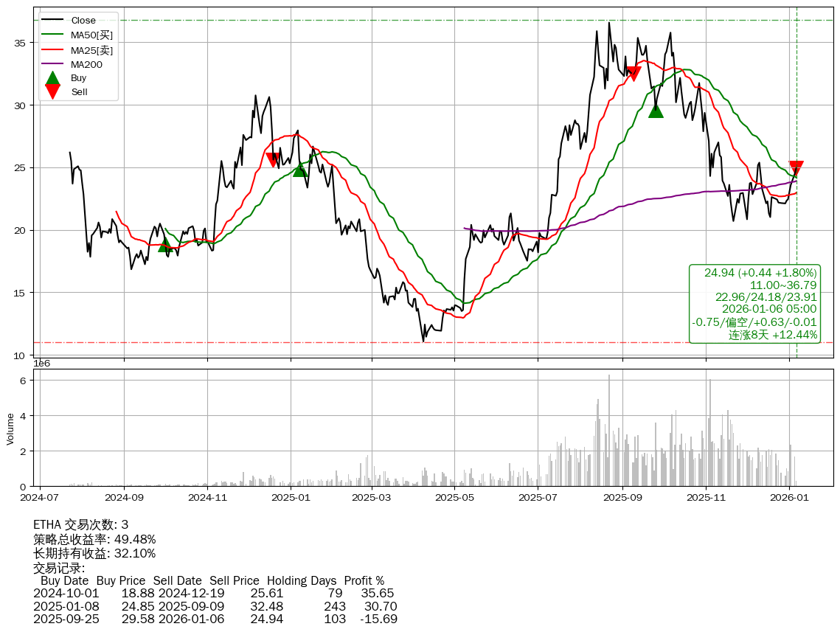Click the red Sell marker at December 2024
Image resolution: width=840 pixels, height=632 pixels.
click(x=273, y=159)
